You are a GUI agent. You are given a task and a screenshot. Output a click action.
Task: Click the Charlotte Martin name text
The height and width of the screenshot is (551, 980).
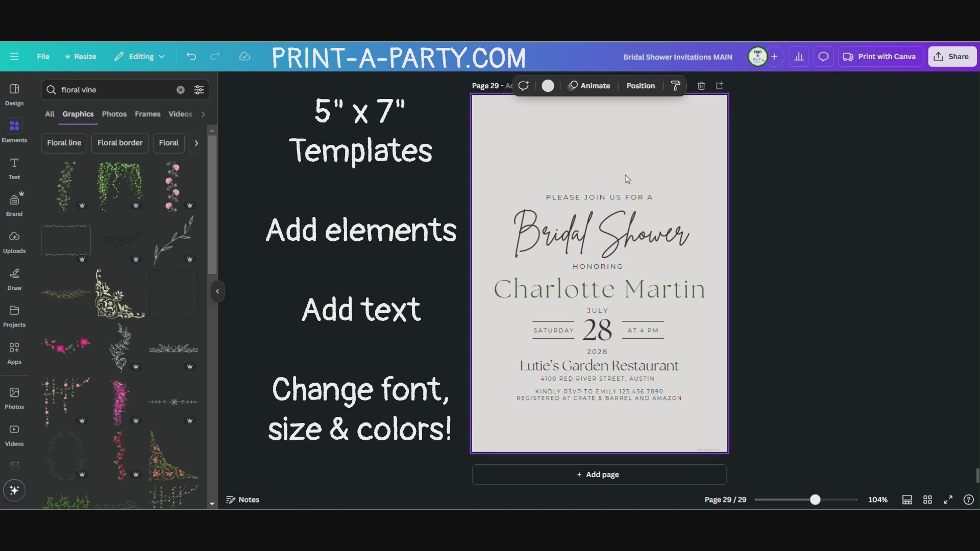click(x=599, y=289)
